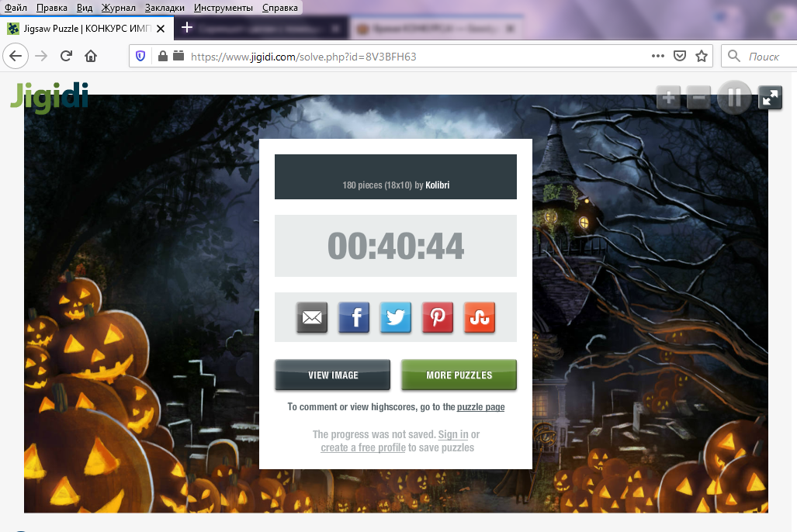Click the Jigidi logo

(50, 97)
